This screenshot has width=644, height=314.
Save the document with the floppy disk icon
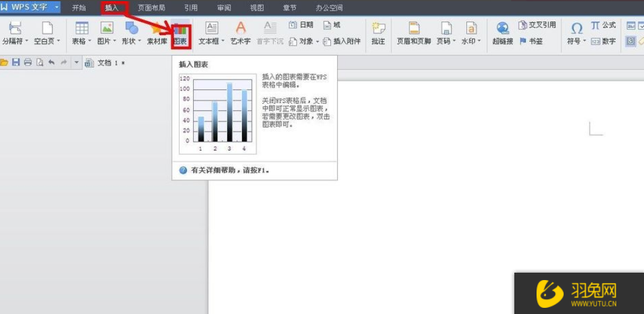click(x=15, y=62)
